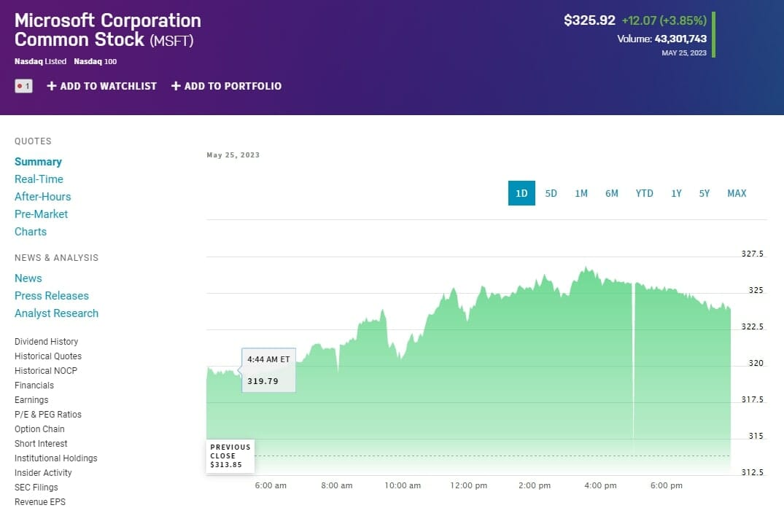The image size is (784, 532).
Task: Switch chart to 1M range
Action: [x=581, y=193]
